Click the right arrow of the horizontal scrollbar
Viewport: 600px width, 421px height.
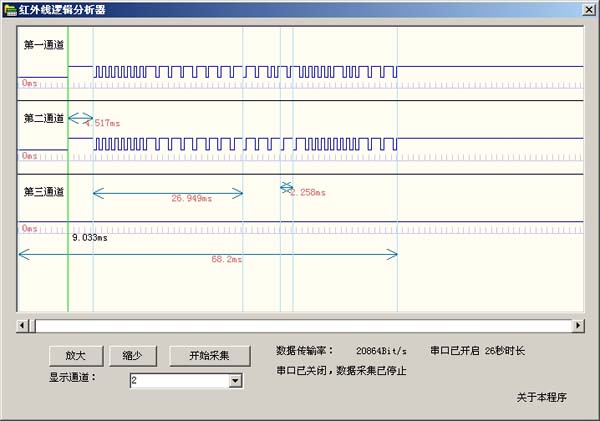point(577,326)
